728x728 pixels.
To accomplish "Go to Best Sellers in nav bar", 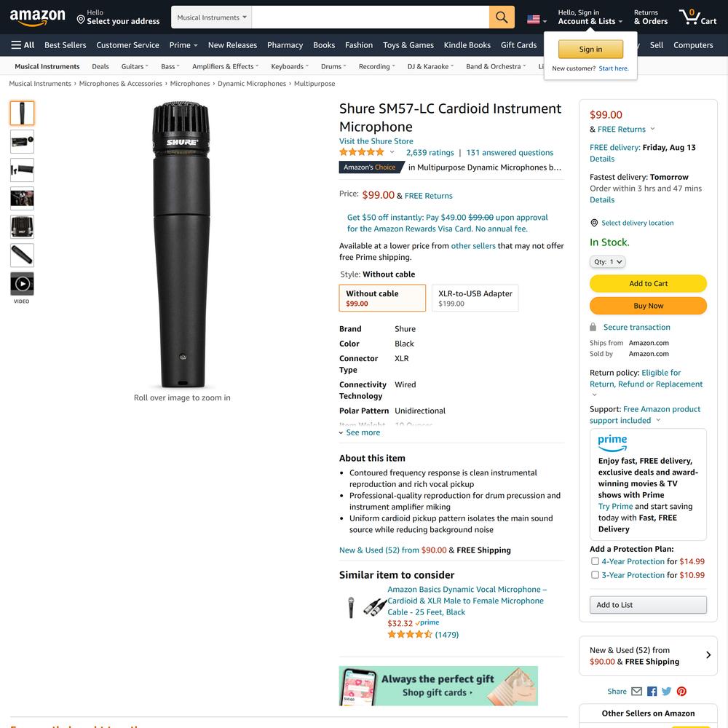I will pos(66,45).
